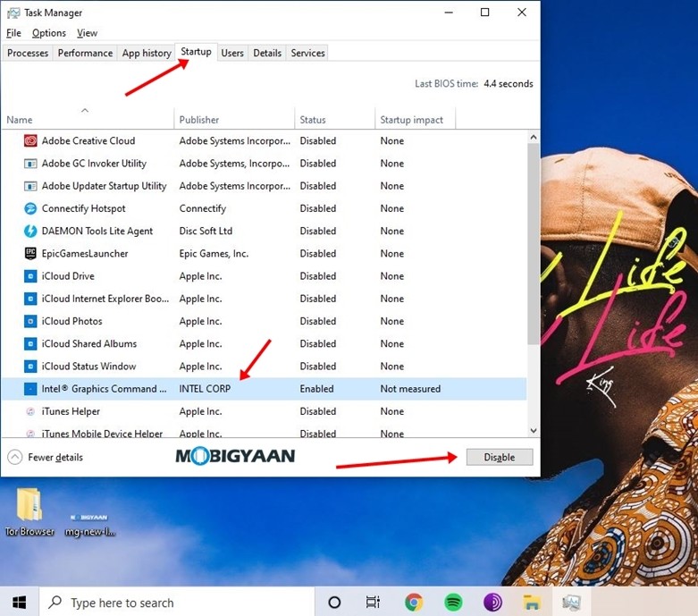698x616 pixels.
Task: Select the "EpicGamesLauncher" row name
Action: click(85, 253)
